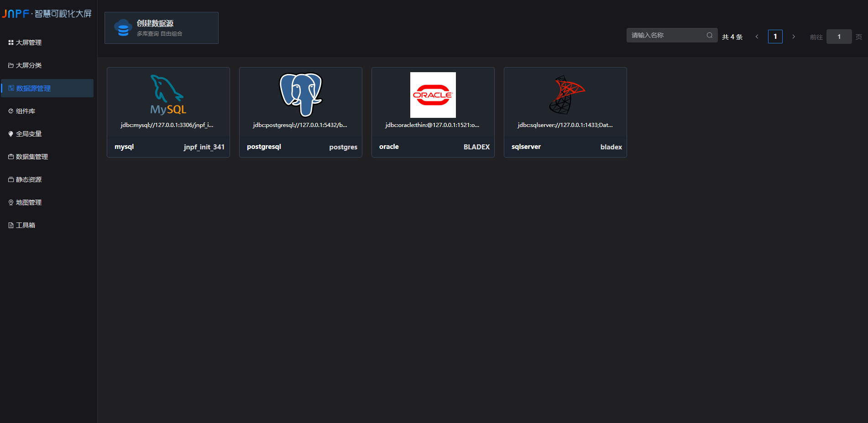Focus the 请输入名称 search field
This screenshot has width=868, height=423.
(672, 35)
